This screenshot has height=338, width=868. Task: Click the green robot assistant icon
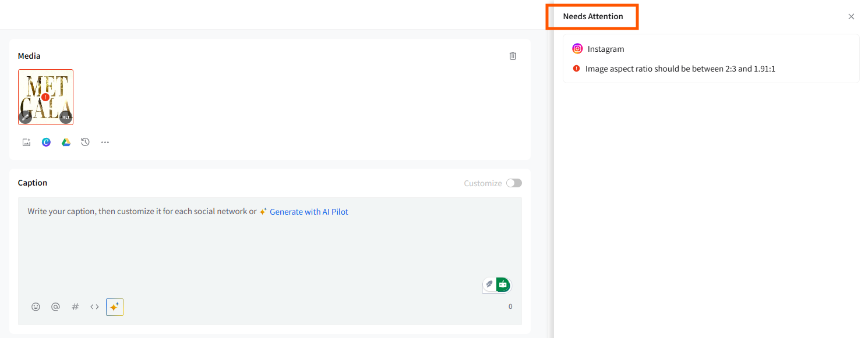click(503, 284)
